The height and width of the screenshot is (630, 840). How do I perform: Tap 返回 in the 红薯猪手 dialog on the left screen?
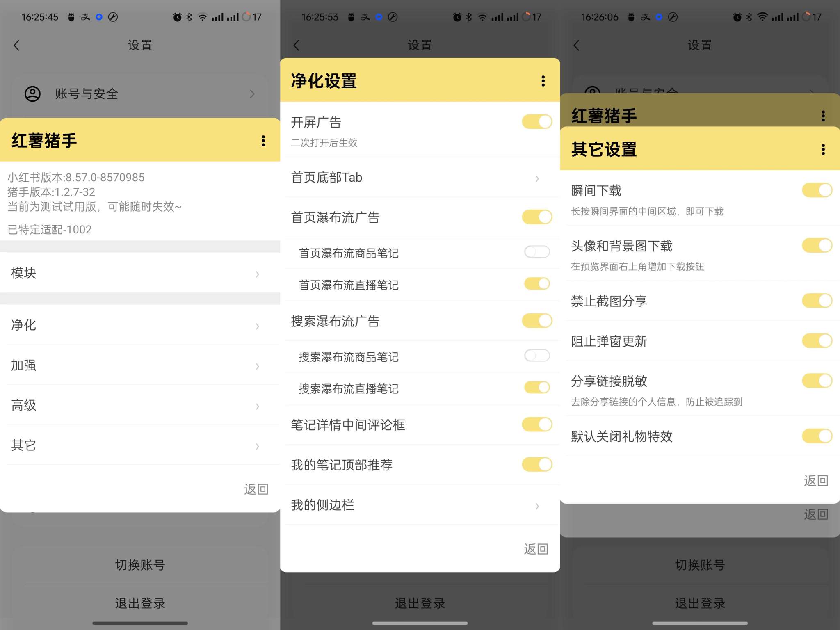click(256, 489)
